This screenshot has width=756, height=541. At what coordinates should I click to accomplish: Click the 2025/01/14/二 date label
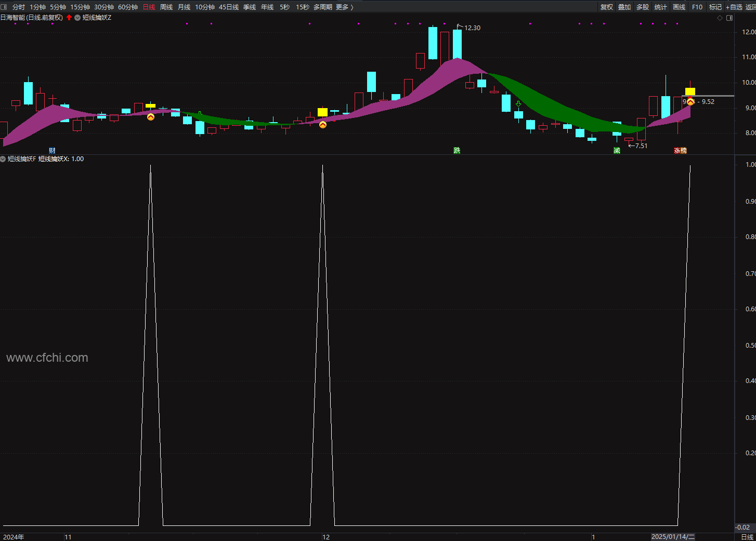(673, 537)
